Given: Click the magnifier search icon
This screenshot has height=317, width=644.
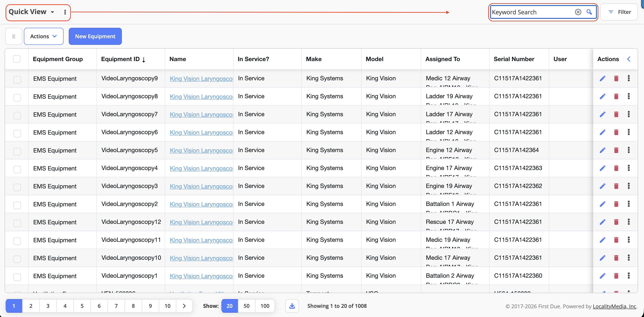Looking at the screenshot, I should coord(589,12).
